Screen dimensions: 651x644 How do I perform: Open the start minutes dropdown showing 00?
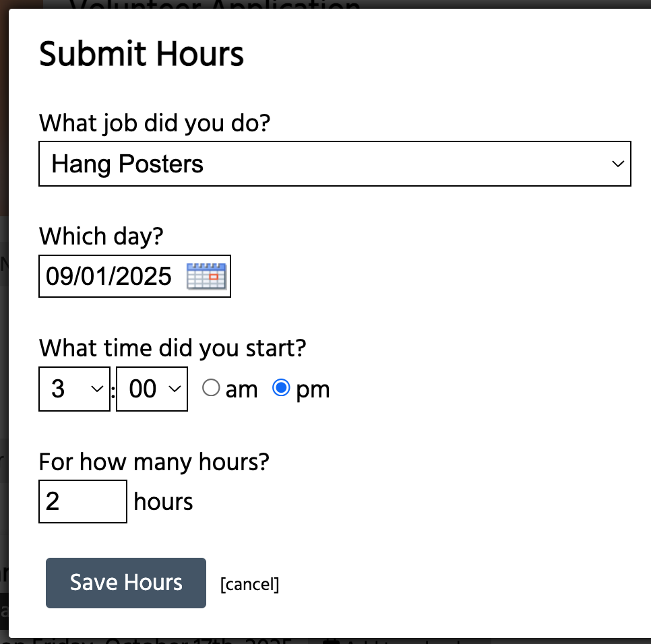(152, 389)
